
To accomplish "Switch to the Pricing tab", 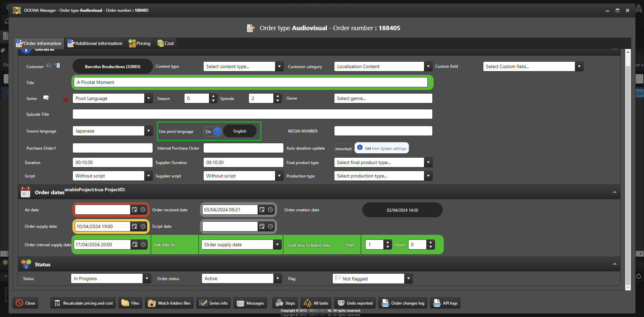I will [x=140, y=43].
